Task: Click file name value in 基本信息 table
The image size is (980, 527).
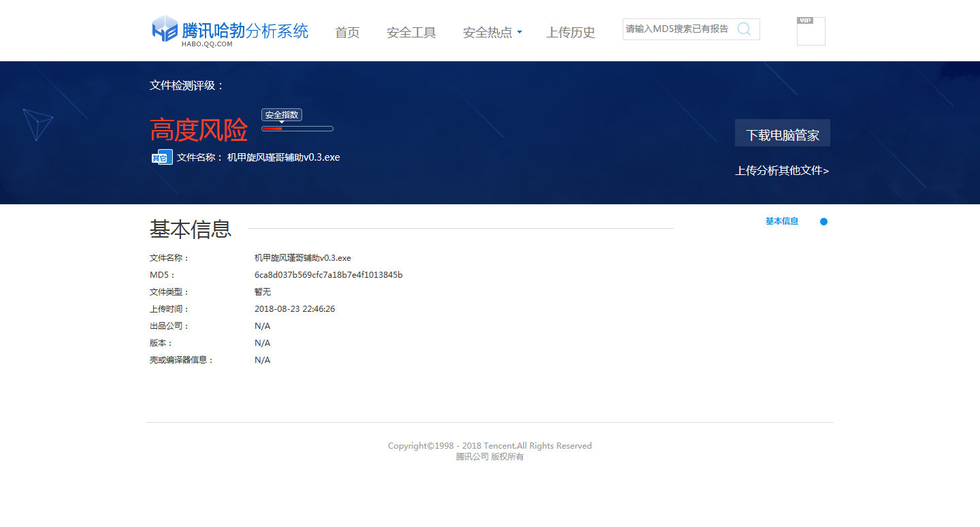Action: click(303, 258)
